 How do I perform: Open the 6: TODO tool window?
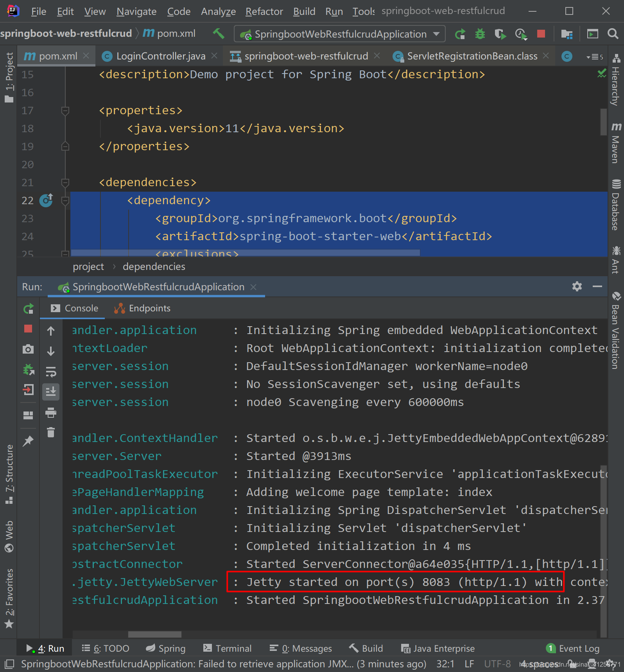point(106,648)
